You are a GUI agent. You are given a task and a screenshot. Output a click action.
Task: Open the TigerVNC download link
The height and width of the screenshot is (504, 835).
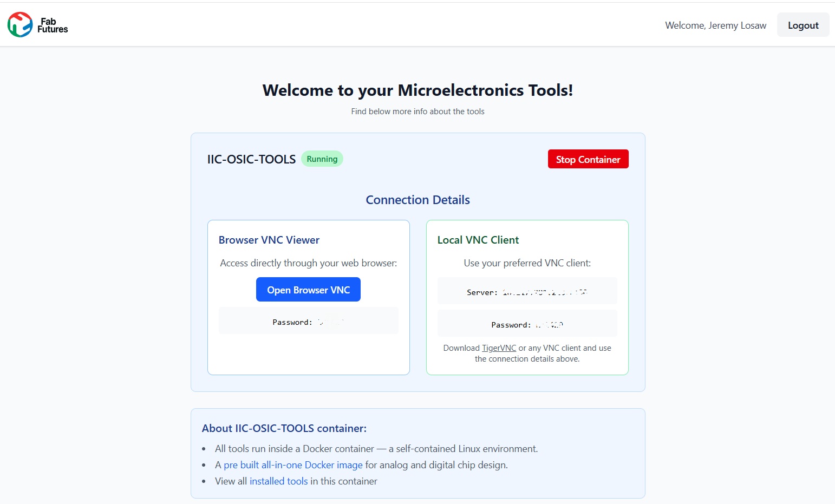(499, 348)
